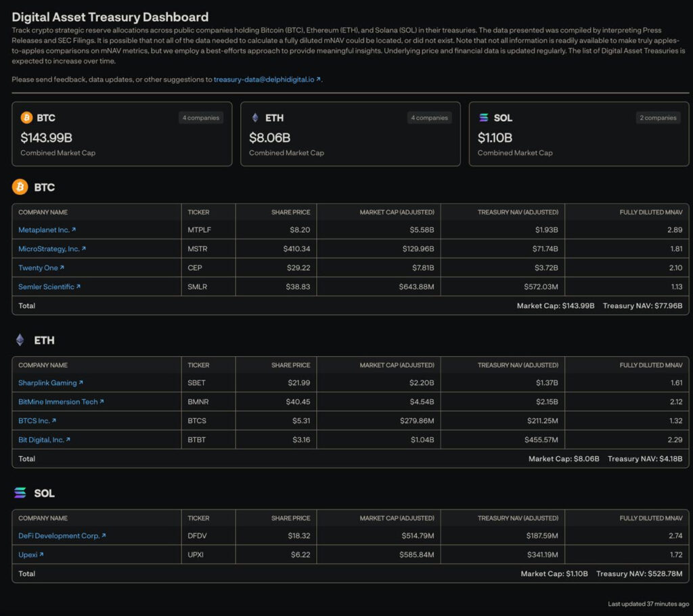
Task: Click the Ethereum logo in the ETH summary card
Action: coord(256,117)
